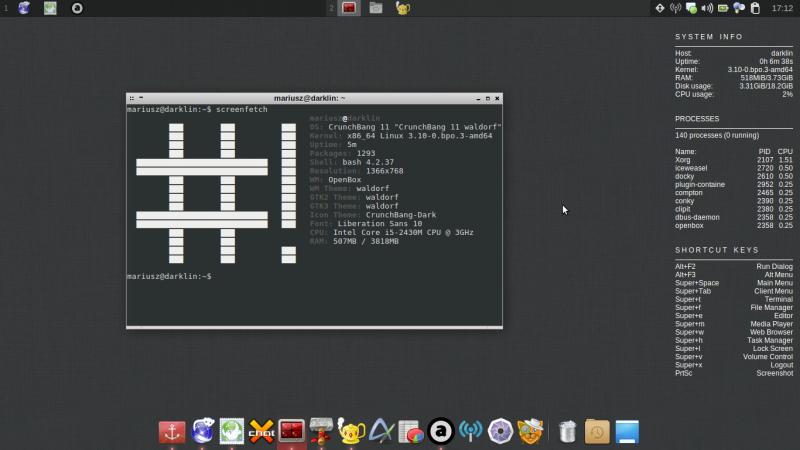Launch Iceweasel browser from the dock
The image size is (800, 450).
[203, 431]
